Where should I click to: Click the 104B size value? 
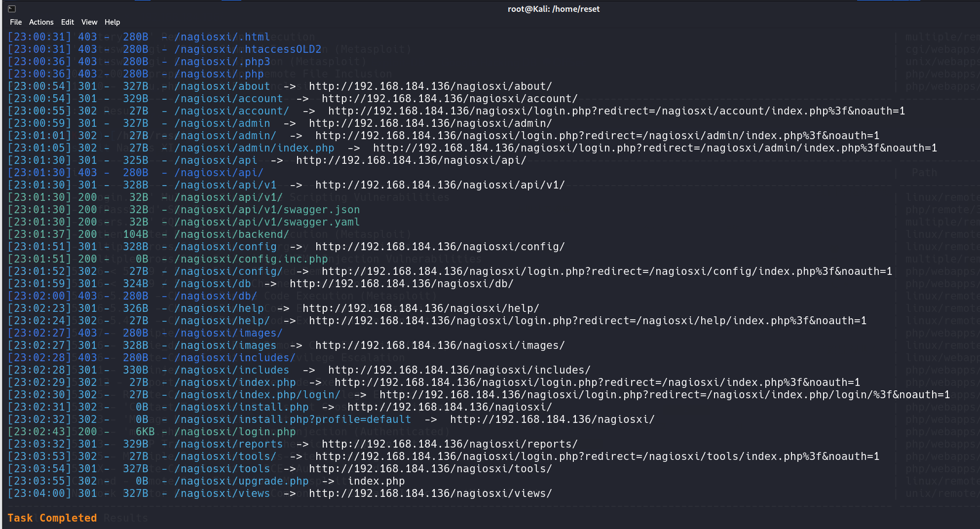click(136, 234)
